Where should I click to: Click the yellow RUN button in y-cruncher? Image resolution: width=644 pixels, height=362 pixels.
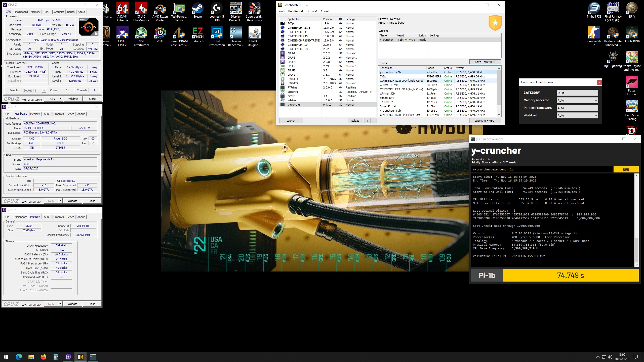[x=626, y=169]
